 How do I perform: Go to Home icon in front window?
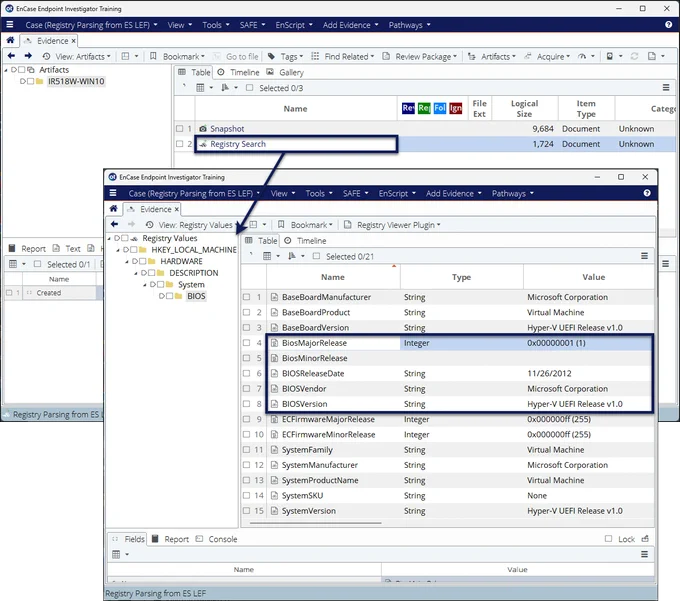[114, 209]
